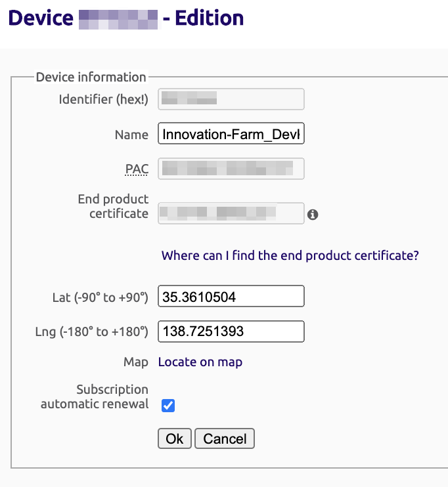The image size is (448, 487).
Task: Click the Cancel button
Action: point(225,438)
